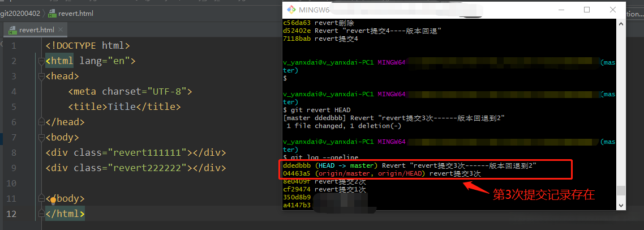
Task: Collapse the head tag fold on line 3
Action: 41,76
